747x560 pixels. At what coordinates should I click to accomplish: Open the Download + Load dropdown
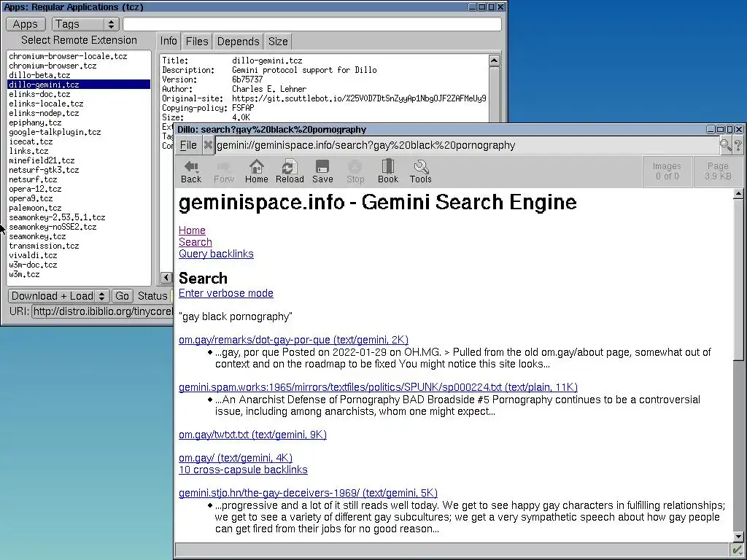[58, 296]
